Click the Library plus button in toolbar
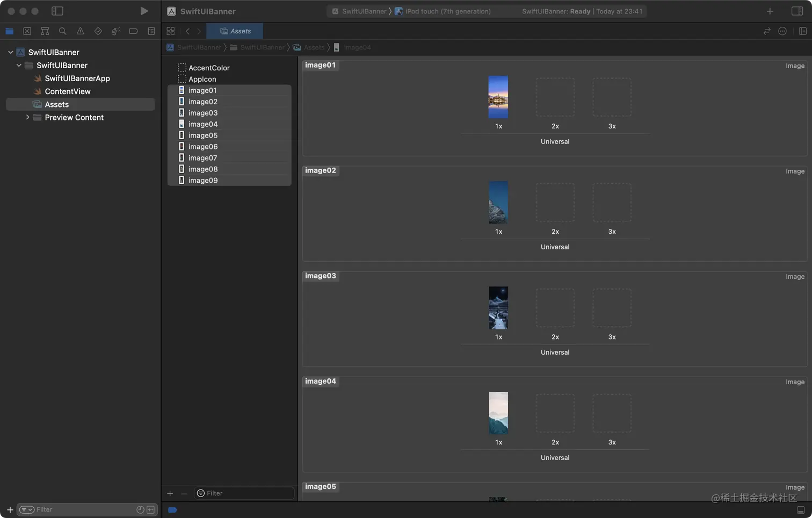The height and width of the screenshot is (518, 812). (x=770, y=11)
